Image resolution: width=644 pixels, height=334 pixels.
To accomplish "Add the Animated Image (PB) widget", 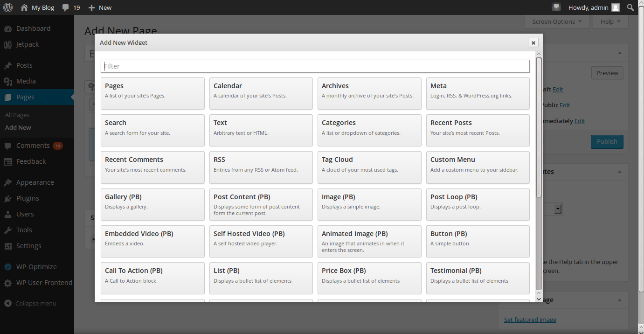I will click(369, 241).
